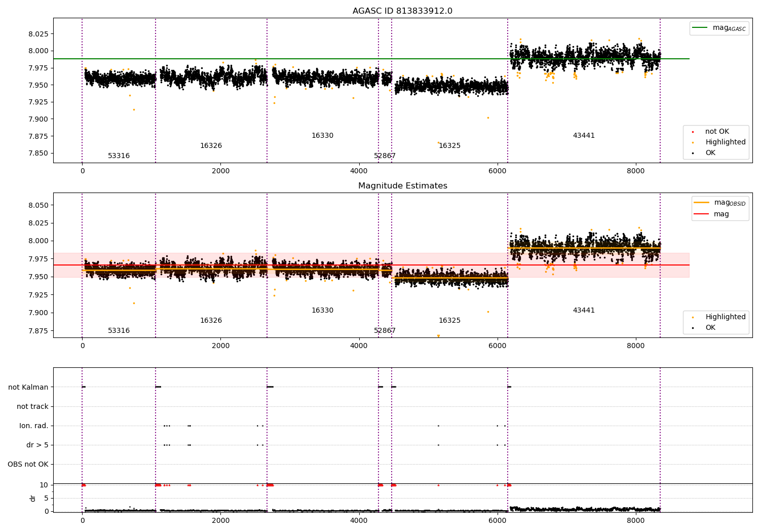Click obsid label 16325 in the AGASC ID plot
The width and height of the screenshot is (760, 532).
pyautogui.click(x=449, y=146)
